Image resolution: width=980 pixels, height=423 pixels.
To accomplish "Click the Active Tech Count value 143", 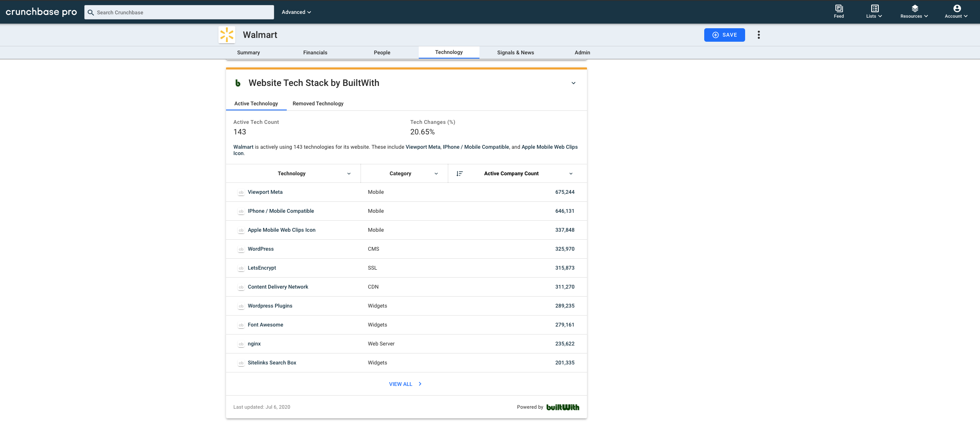I will click(x=240, y=132).
